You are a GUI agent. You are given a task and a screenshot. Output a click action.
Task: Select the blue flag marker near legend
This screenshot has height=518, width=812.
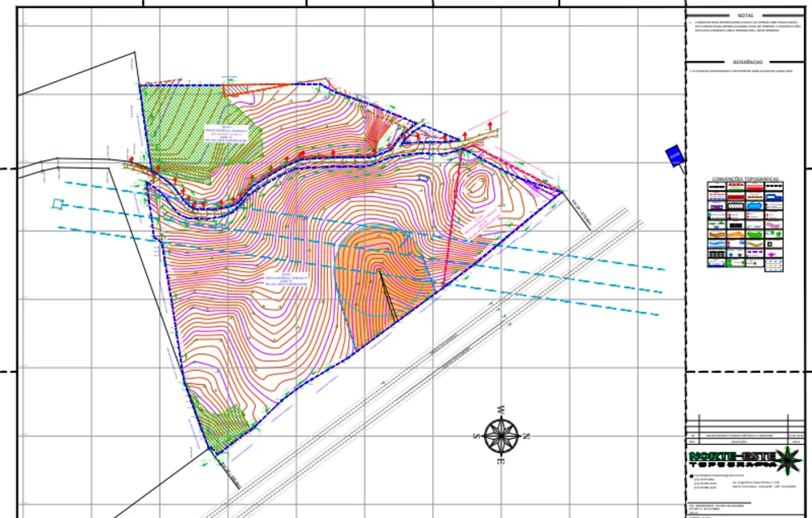(674, 155)
